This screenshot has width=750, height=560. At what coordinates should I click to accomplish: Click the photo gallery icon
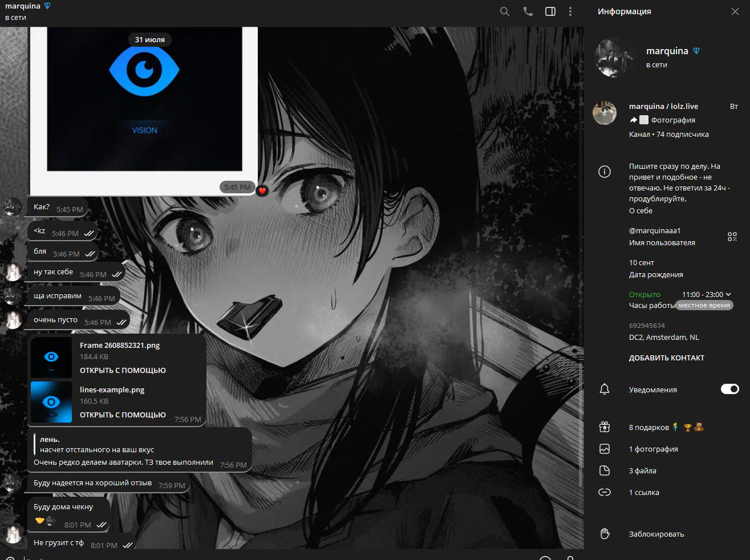coord(605,449)
